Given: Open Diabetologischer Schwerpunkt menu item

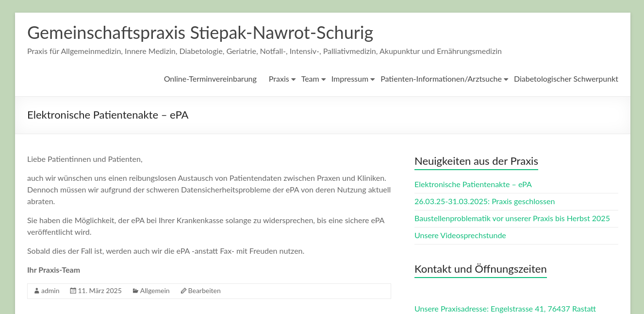Looking at the screenshot, I should tap(566, 79).
